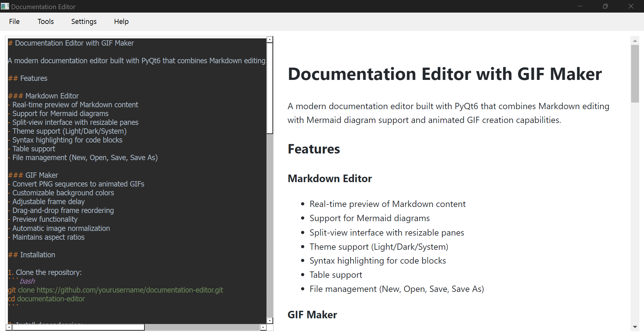Click the editor vertical scrollbar thumb

pyautogui.click(x=270, y=88)
